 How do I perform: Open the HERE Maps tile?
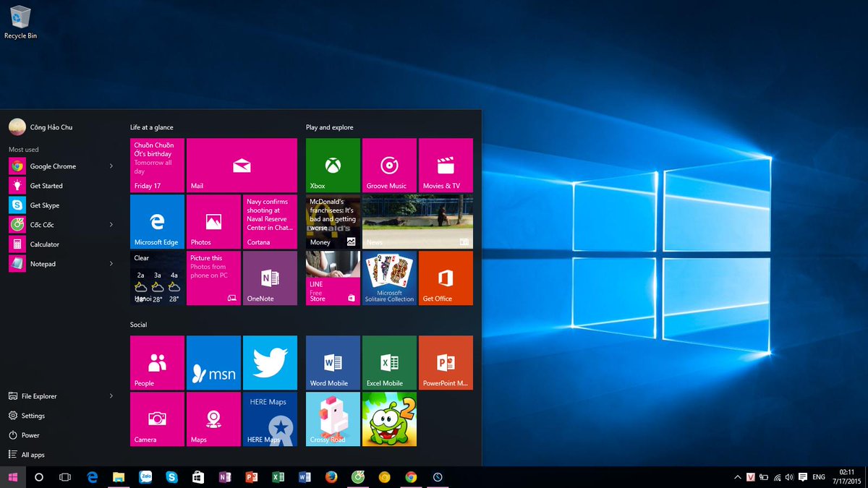point(270,419)
